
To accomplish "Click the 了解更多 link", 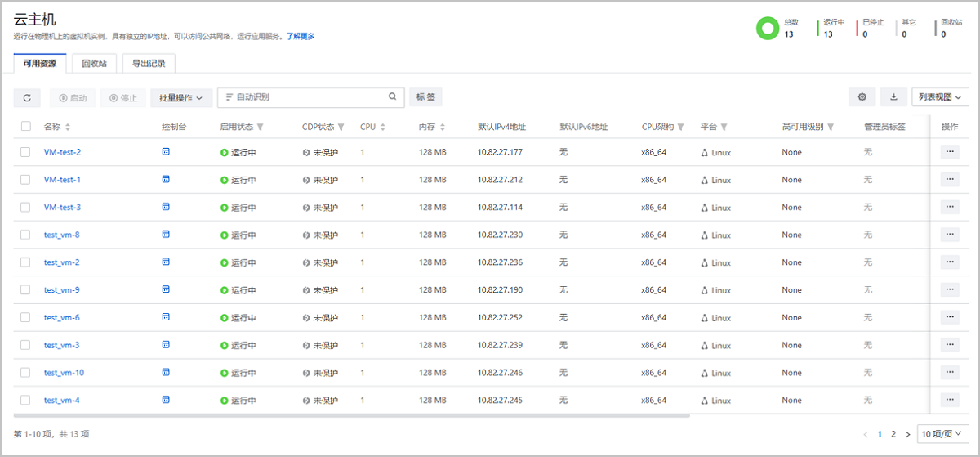I will 301,36.
